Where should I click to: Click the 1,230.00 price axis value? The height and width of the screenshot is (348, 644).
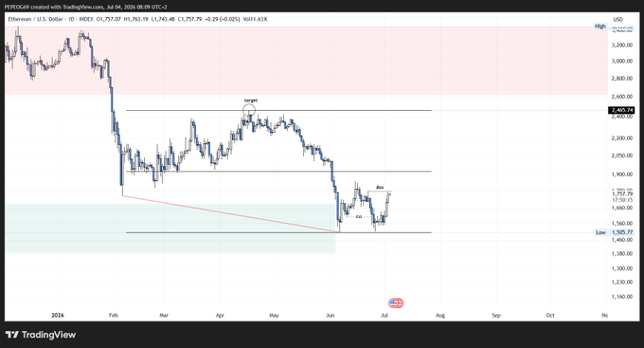click(622, 283)
